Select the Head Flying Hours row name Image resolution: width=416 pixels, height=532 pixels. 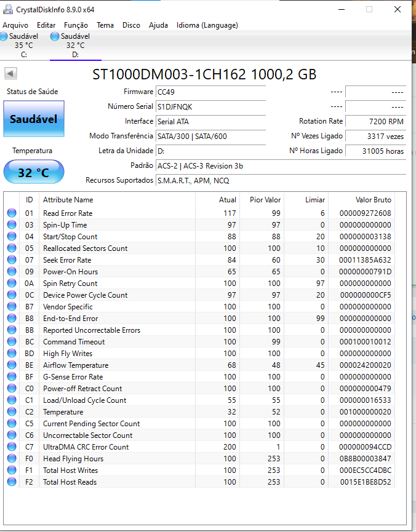[73, 459]
